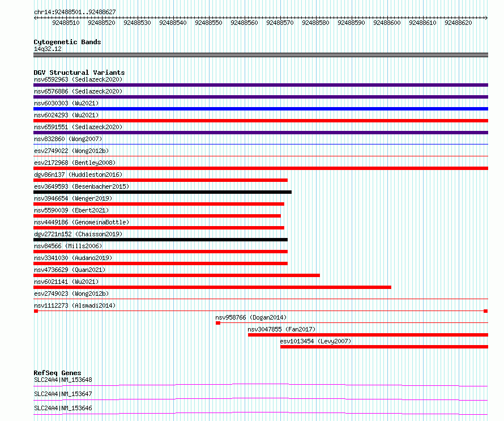
Task: Click the nsv6024293 (Wu2021) label
Action: [66, 115]
